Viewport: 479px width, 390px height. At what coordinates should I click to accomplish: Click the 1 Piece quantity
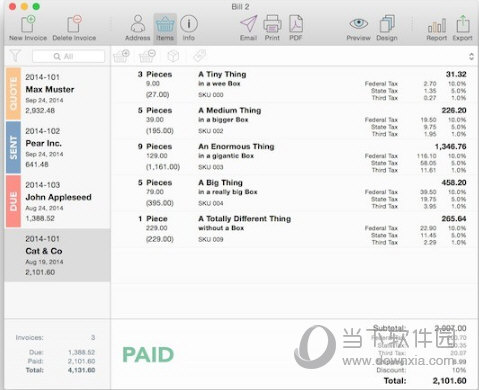coord(153,219)
